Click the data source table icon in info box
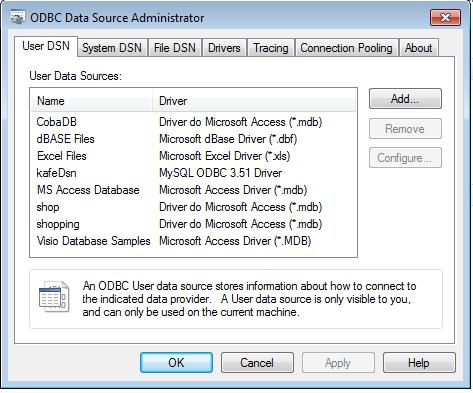473x393 pixels. [54, 297]
